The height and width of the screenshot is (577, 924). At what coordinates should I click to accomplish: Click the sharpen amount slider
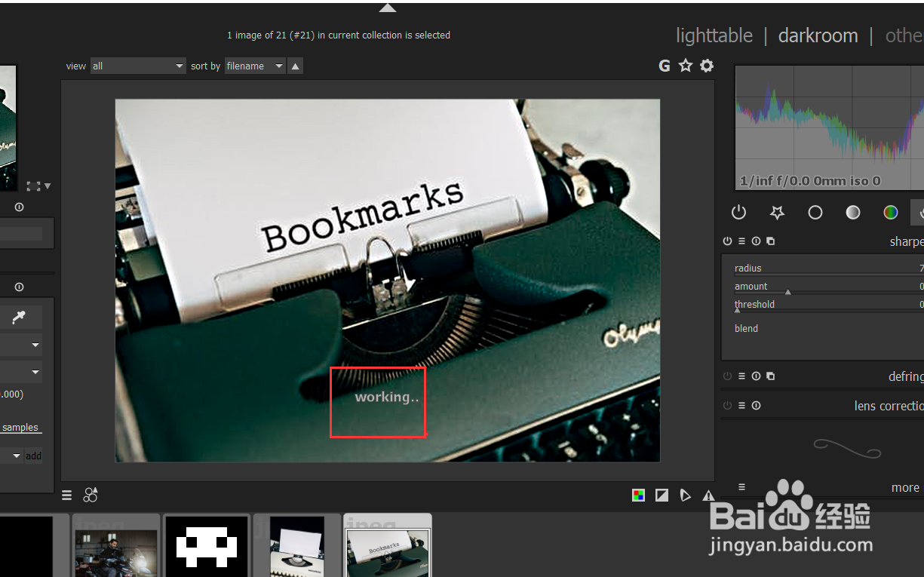coord(828,287)
